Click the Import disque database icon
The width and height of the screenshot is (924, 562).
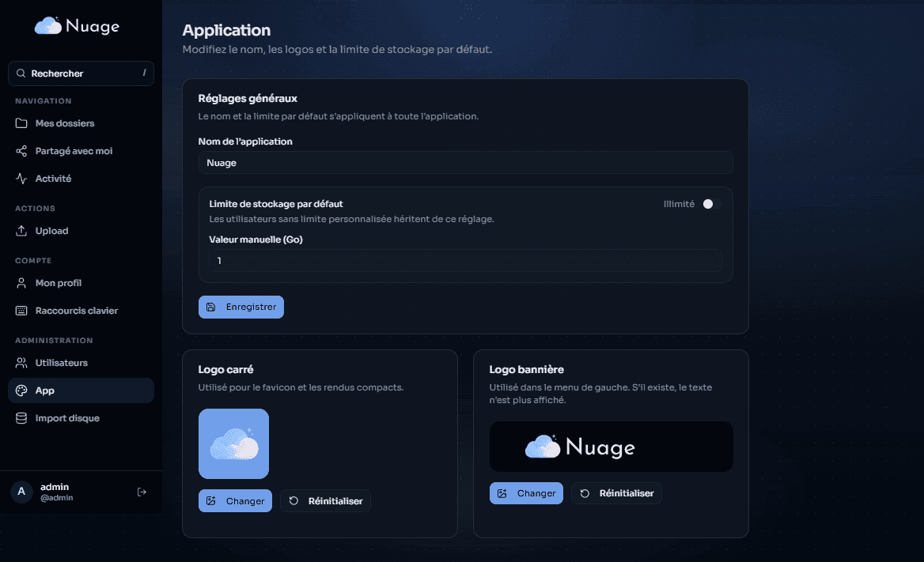click(x=21, y=418)
